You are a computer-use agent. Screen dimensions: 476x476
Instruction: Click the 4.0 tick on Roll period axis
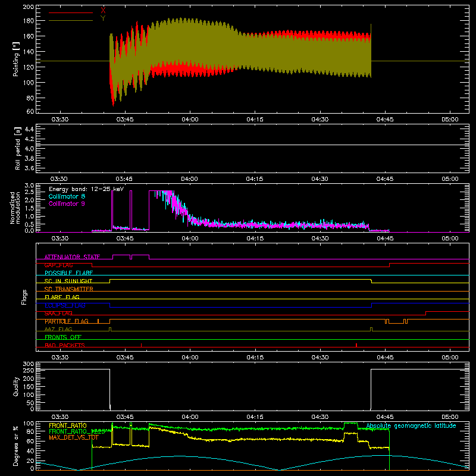[x=29, y=149]
